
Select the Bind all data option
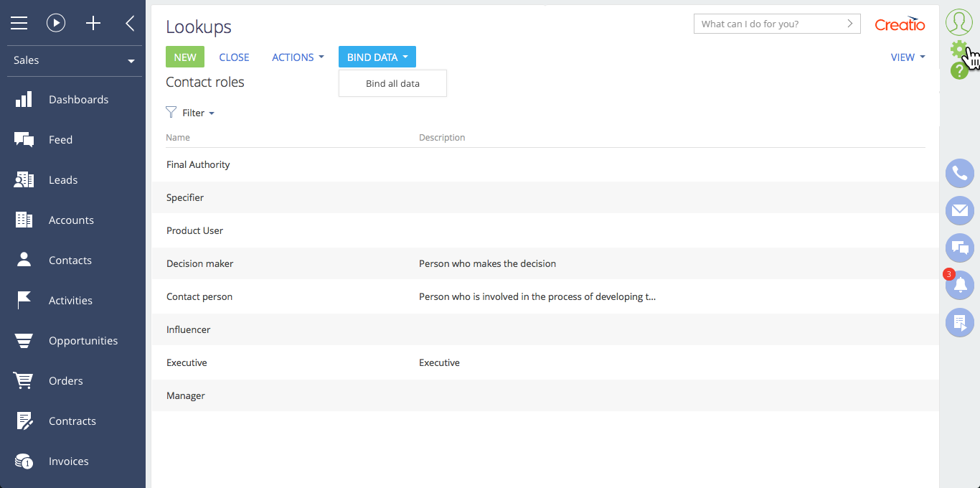coord(392,83)
